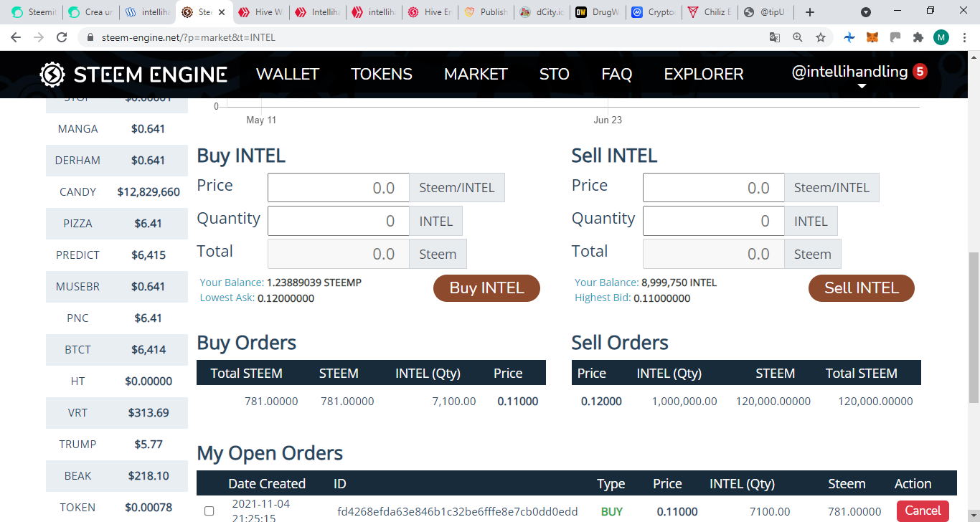
Task: Click the Your Balance link under Buy INTEL
Action: pos(232,283)
